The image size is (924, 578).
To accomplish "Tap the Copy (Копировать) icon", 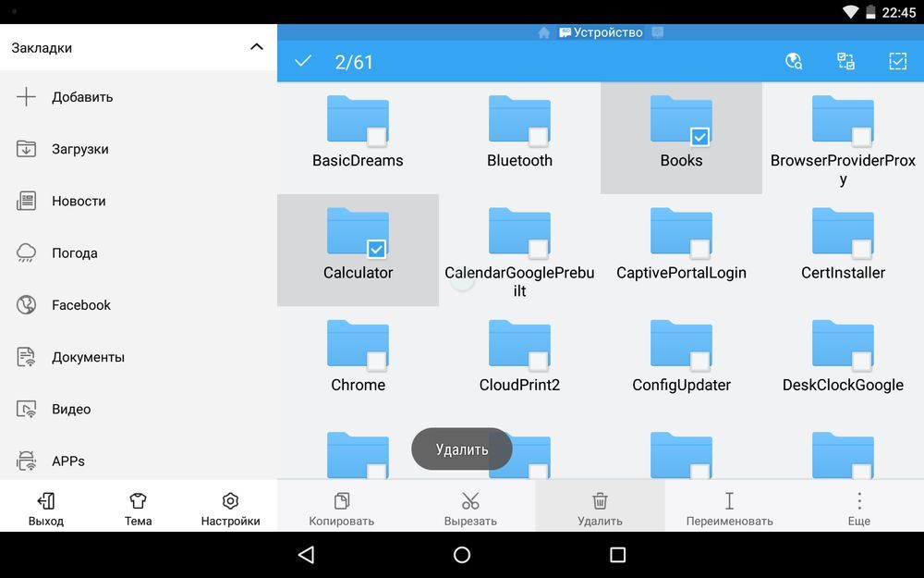I will coord(341,501).
